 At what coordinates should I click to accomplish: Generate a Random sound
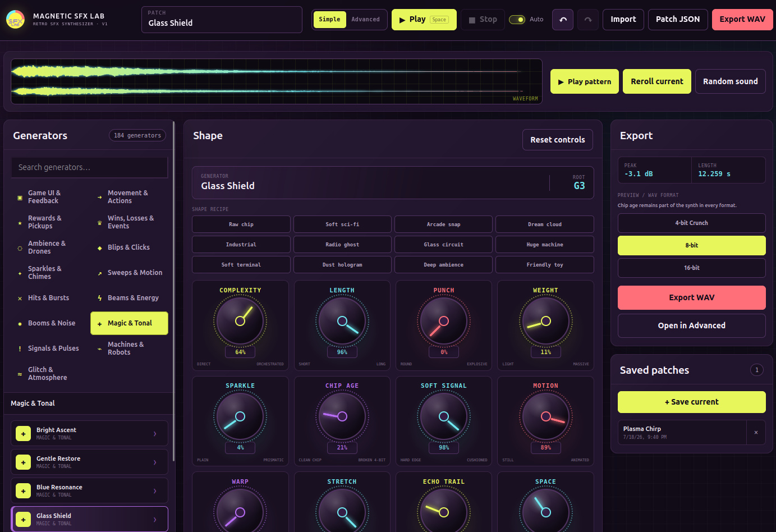coord(730,81)
